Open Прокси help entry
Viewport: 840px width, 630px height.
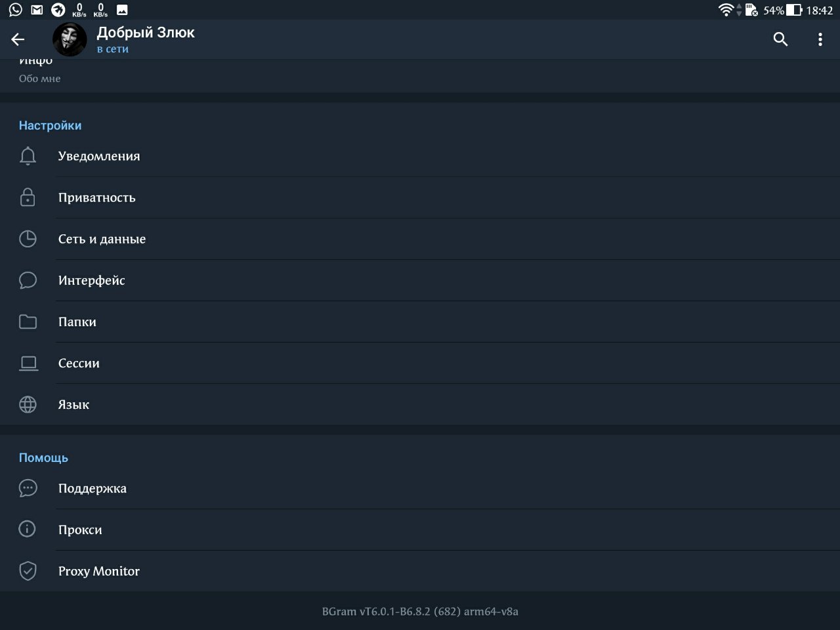(420, 530)
